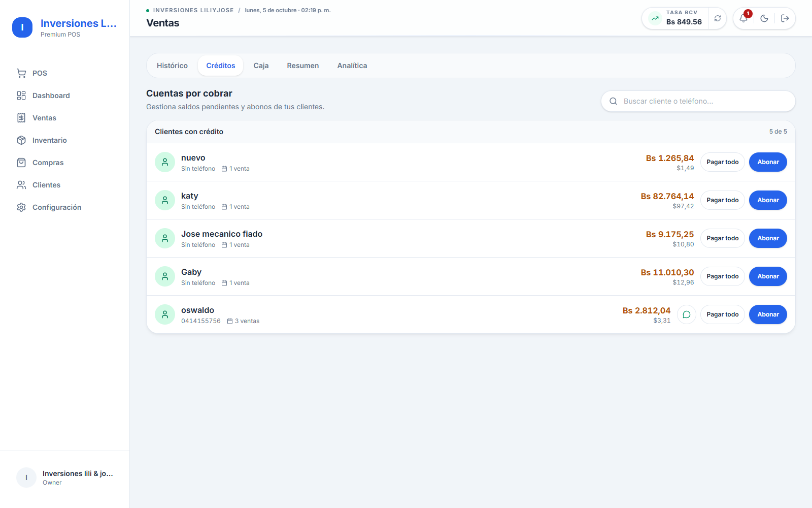Select the Créditos tab
Viewport: 812px width, 508px height.
tap(221, 66)
